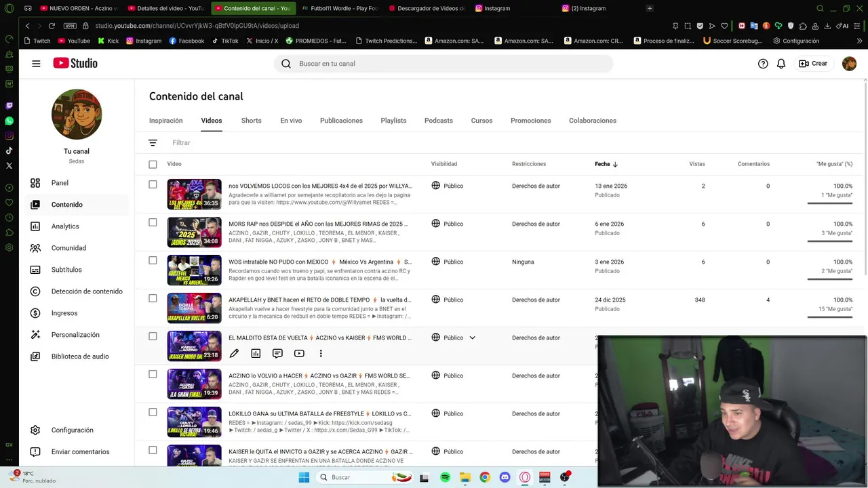Select checkbox for 'MORS RAP nos DESPIDE' video

(153, 222)
